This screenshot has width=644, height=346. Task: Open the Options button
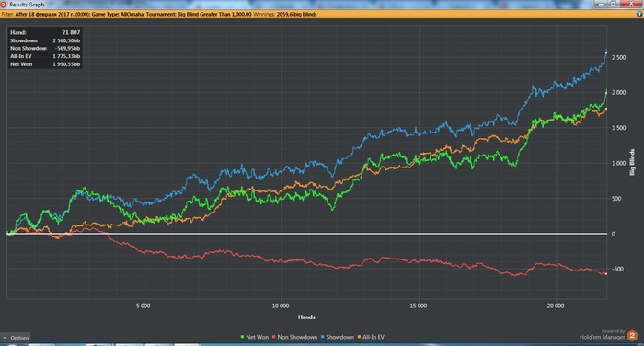coord(16,338)
